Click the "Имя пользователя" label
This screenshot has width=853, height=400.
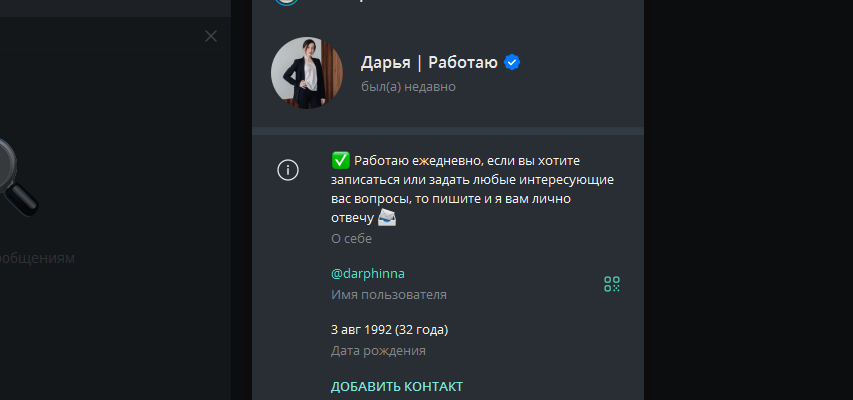tap(388, 295)
